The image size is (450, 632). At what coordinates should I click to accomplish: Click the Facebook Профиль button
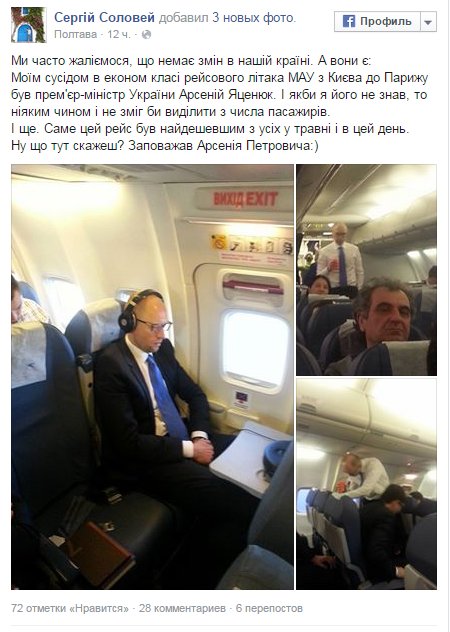point(377,21)
